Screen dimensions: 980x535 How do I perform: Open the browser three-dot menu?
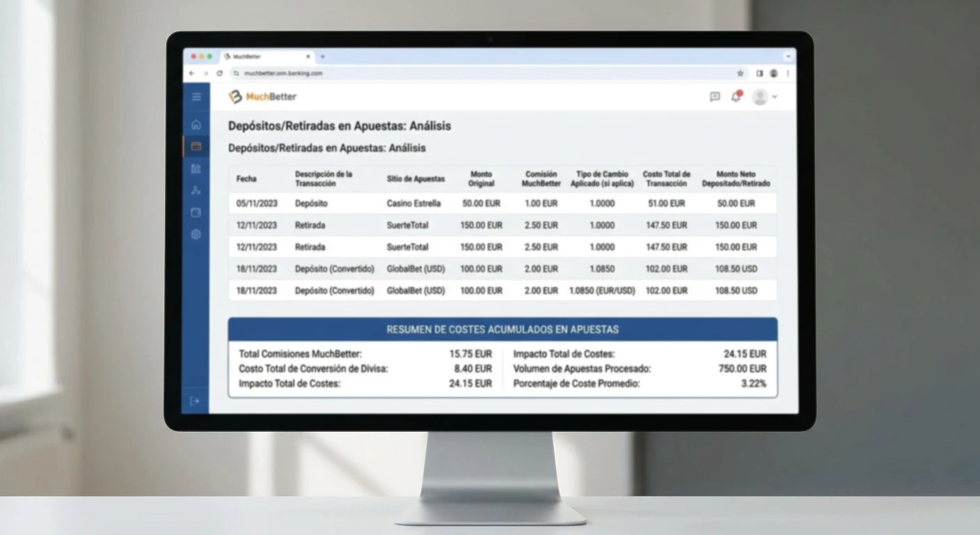click(788, 73)
